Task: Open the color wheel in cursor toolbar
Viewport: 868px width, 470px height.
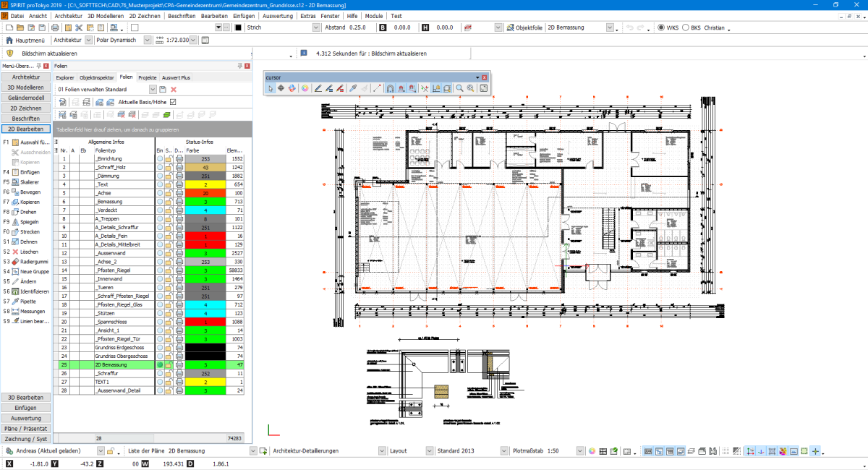Action: (305, 88)
